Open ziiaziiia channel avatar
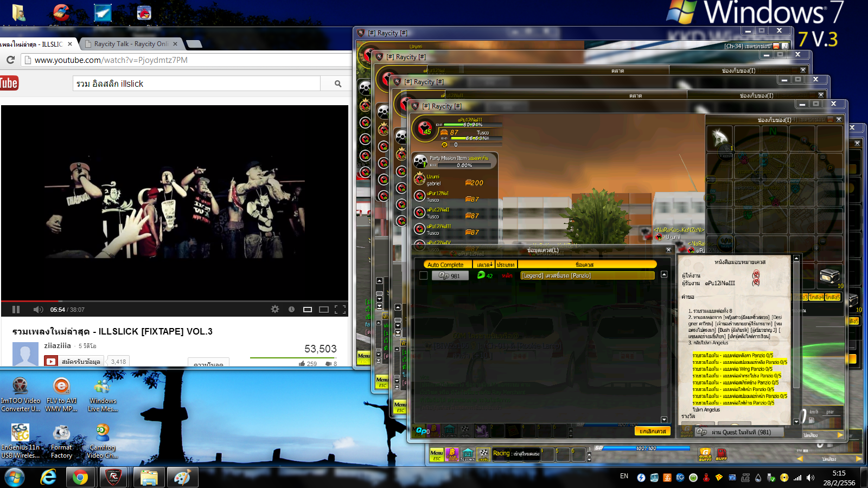868x488 pixels. coord(25,354)
